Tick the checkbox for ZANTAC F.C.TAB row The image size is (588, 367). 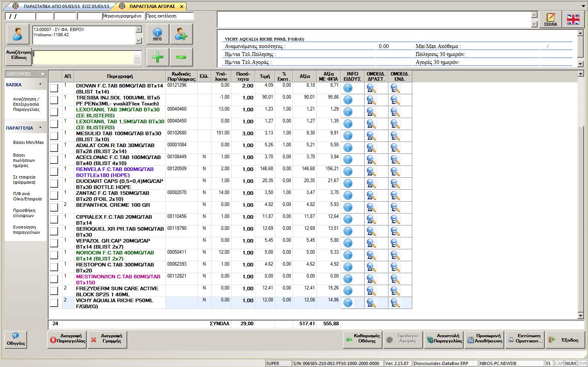click(54, 196)
